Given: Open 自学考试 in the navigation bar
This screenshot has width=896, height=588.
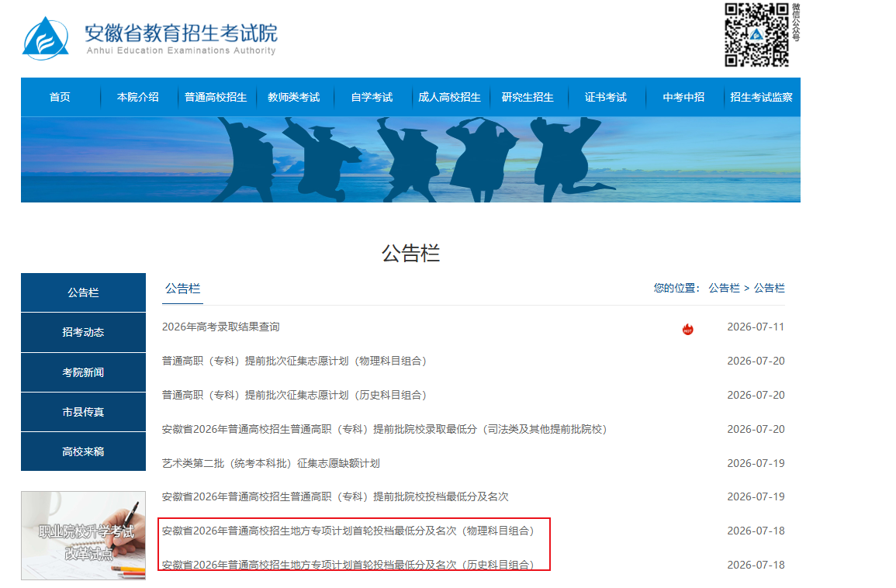Looking at the screenshot, I should click(x=372, y=97).
